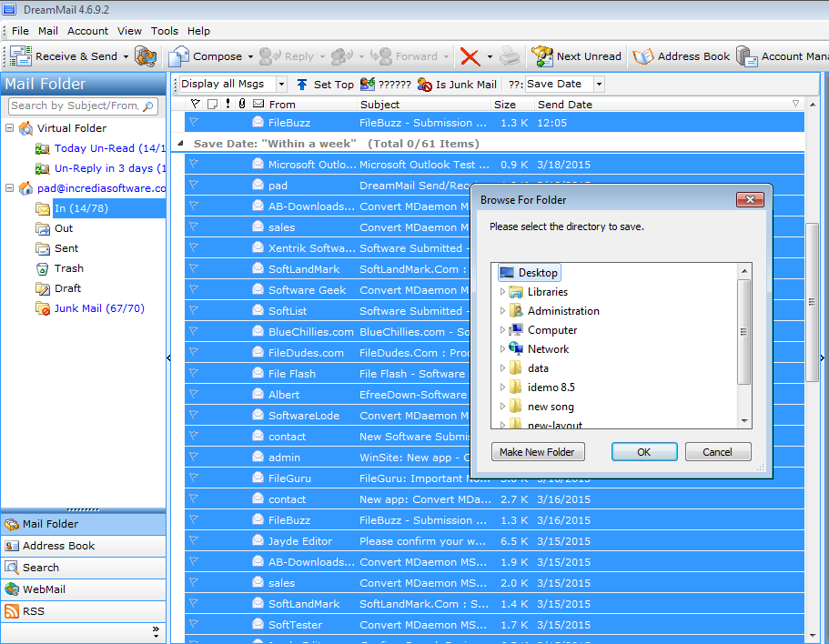The height and width of the screenshot is (644, 829).
Task: Open Un-Reply in 3 days folder
Action: (100, 168)
